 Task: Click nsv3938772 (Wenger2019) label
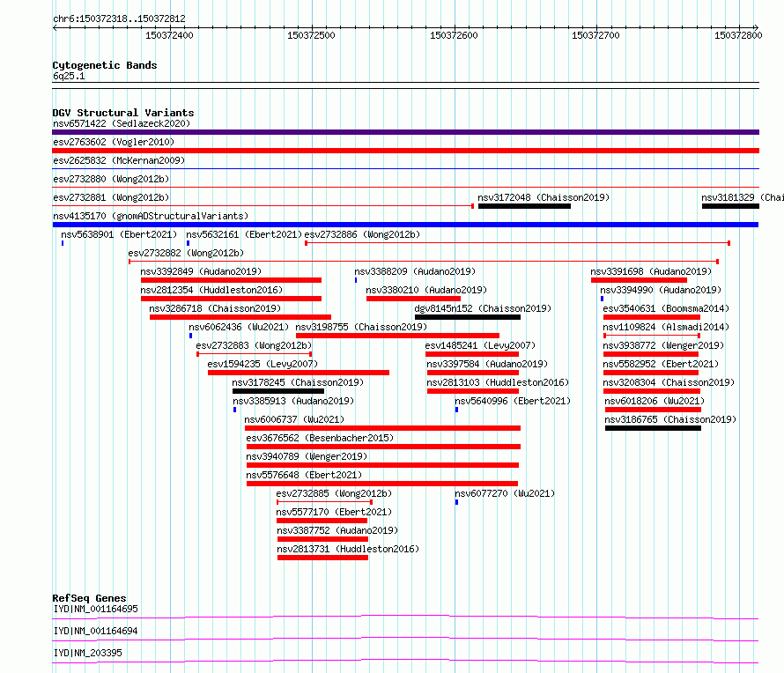[x=663, y=345]
